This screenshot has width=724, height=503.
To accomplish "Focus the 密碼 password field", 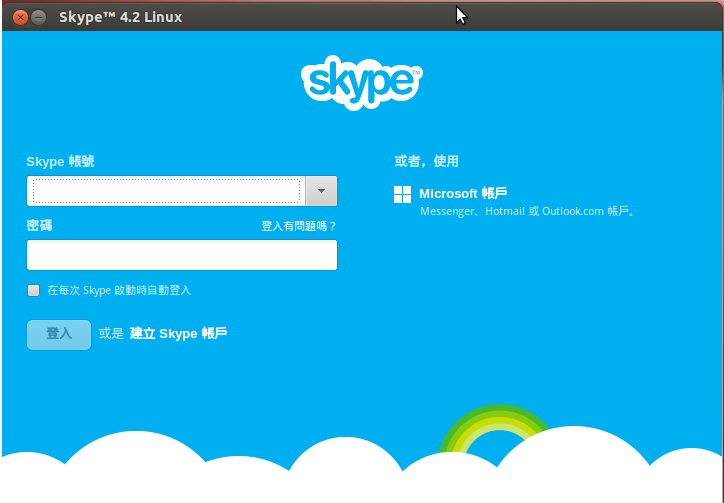I will point(182,255).
